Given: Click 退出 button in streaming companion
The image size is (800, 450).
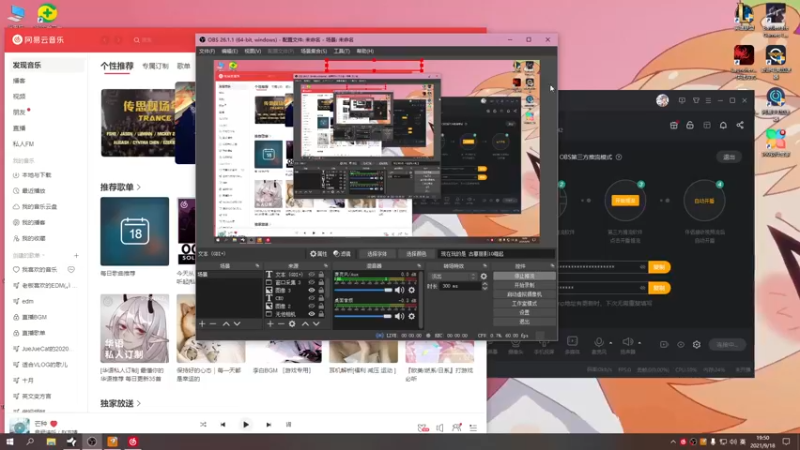Looking at the screenshot, I should click(729, 157).
